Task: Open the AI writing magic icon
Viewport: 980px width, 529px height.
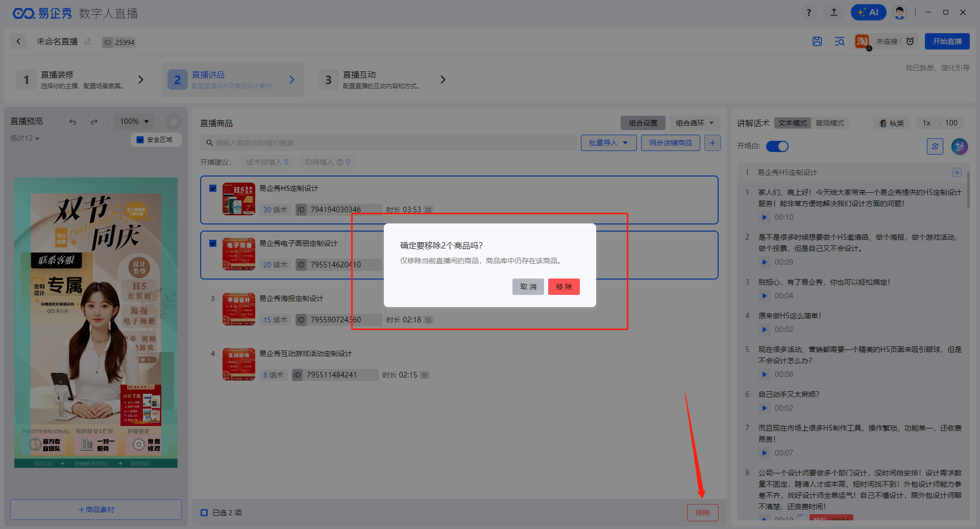Action: click(960, 146)
